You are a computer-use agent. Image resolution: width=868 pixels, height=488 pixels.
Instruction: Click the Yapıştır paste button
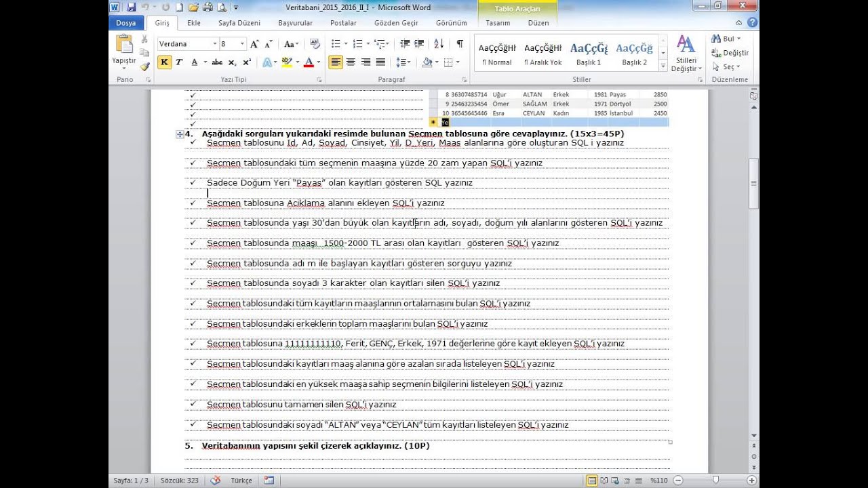[x=124, y=51]
